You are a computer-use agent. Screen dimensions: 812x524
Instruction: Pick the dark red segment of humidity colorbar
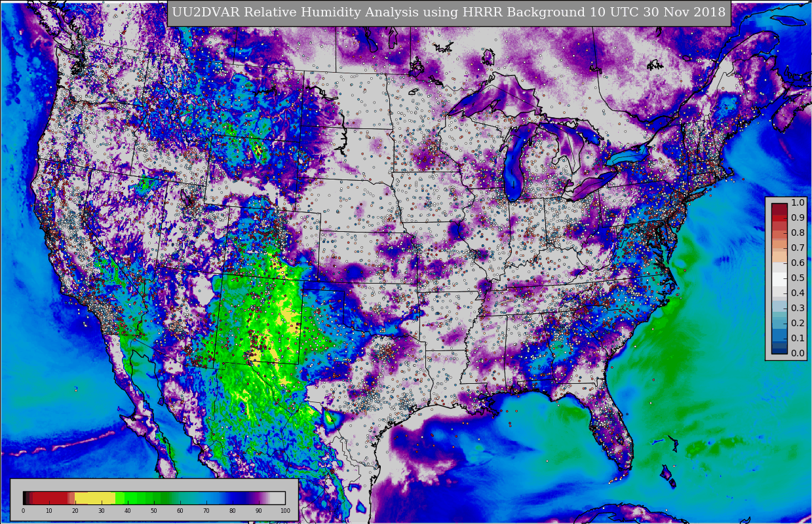click(49, 498)
